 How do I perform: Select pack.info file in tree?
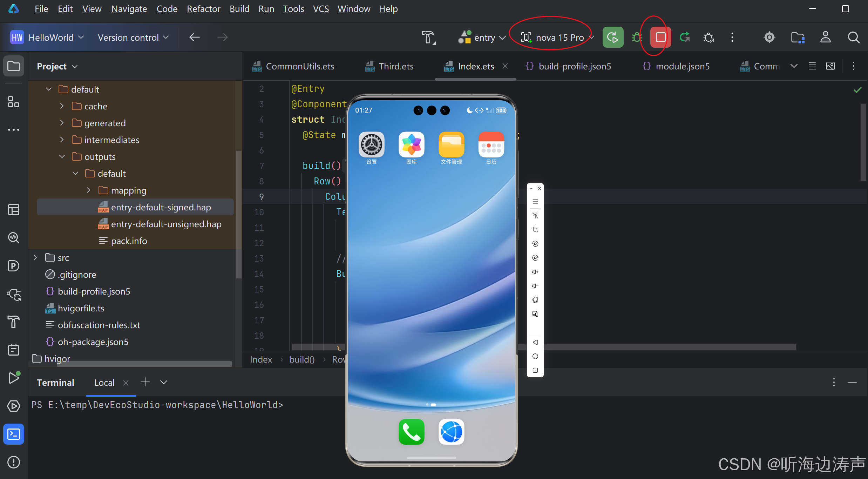click(129, 241)
